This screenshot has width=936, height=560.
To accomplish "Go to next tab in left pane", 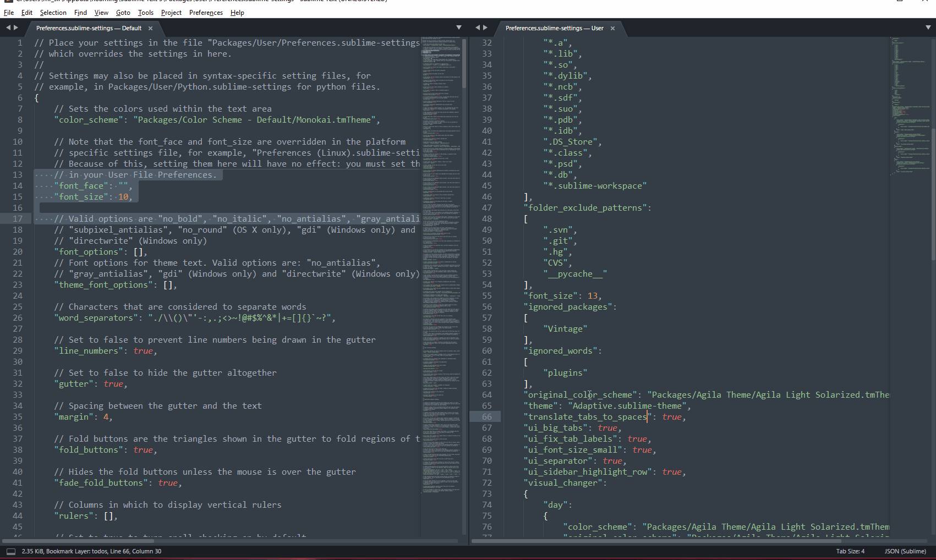I will pyautogui.click(x=16, y=28).
